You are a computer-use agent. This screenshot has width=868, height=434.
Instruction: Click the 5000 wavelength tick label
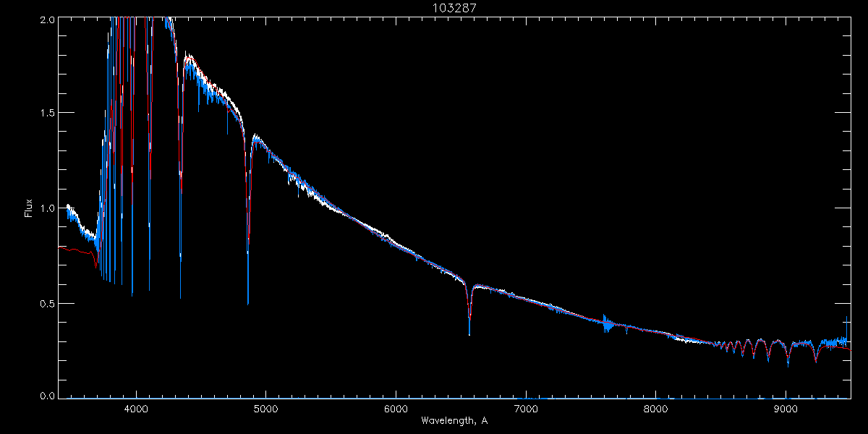click(x=265, y=408)
